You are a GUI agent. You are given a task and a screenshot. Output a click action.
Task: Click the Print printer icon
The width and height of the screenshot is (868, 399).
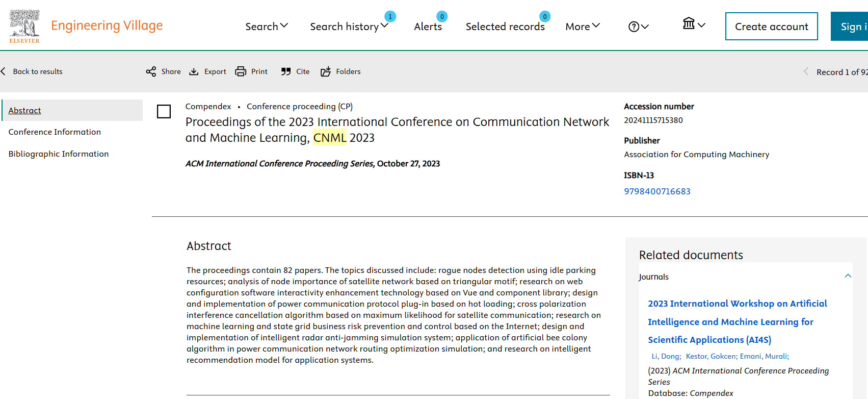pyautogui.click(x=241, y=71)
